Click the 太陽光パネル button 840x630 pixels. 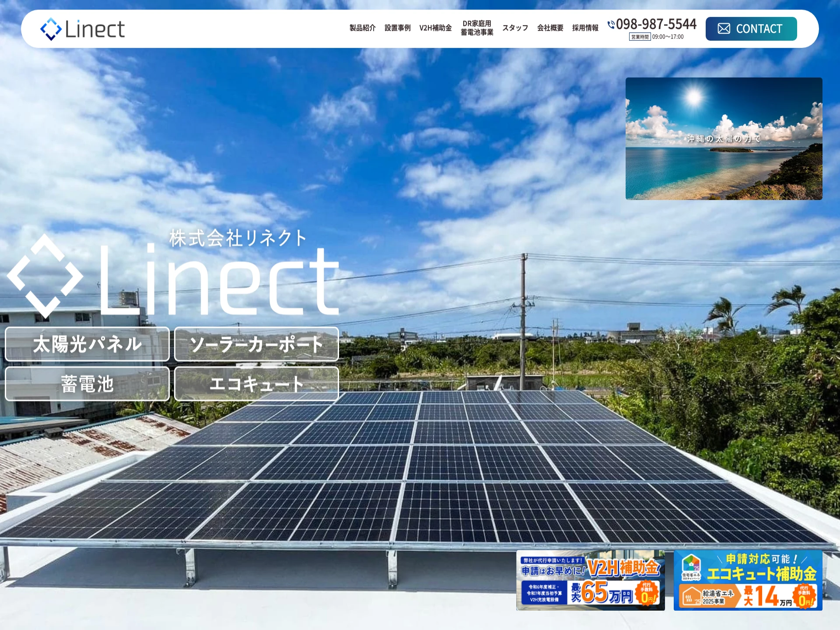click(x=87, y=344)
